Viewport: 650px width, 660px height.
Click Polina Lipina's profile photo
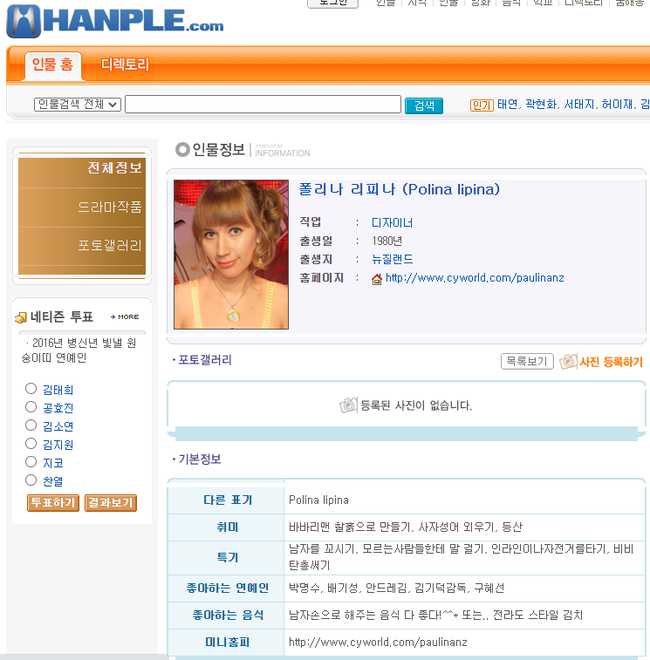coord(231,255)
